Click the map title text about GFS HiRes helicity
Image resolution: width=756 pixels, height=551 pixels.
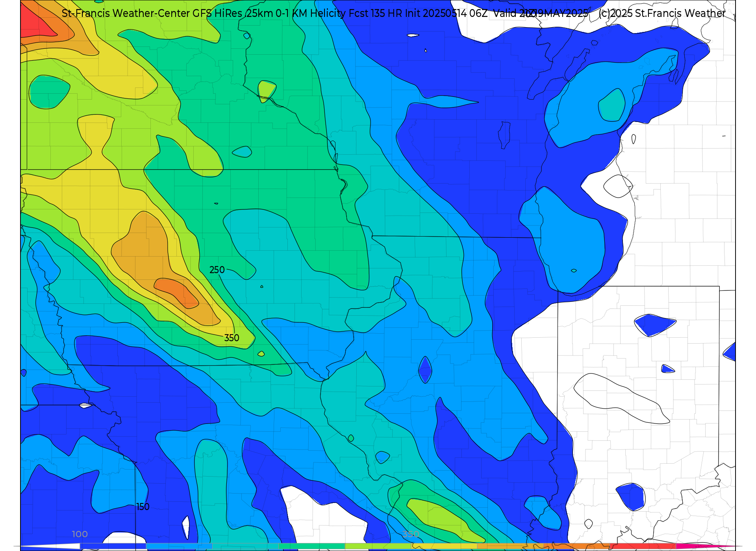[325, 13]
